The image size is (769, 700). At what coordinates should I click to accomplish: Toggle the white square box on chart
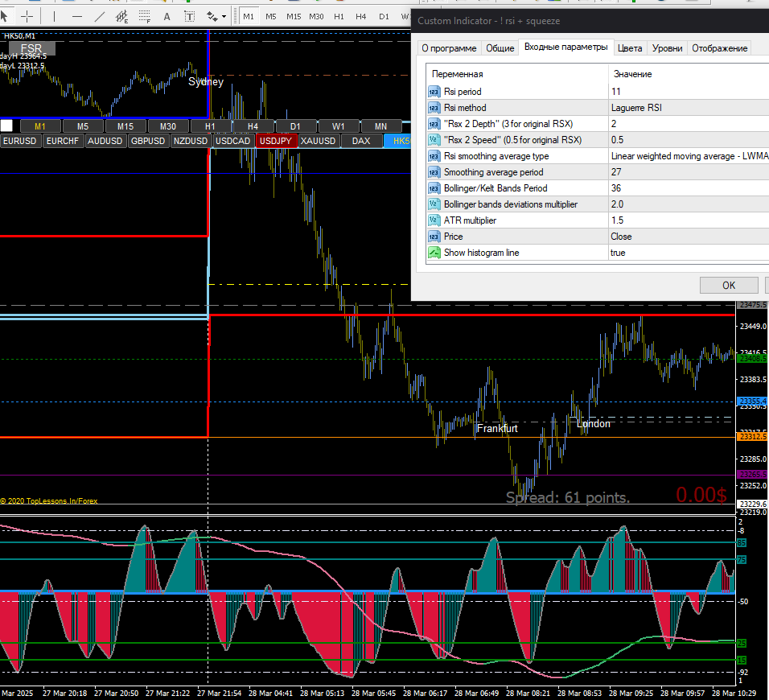6,126
